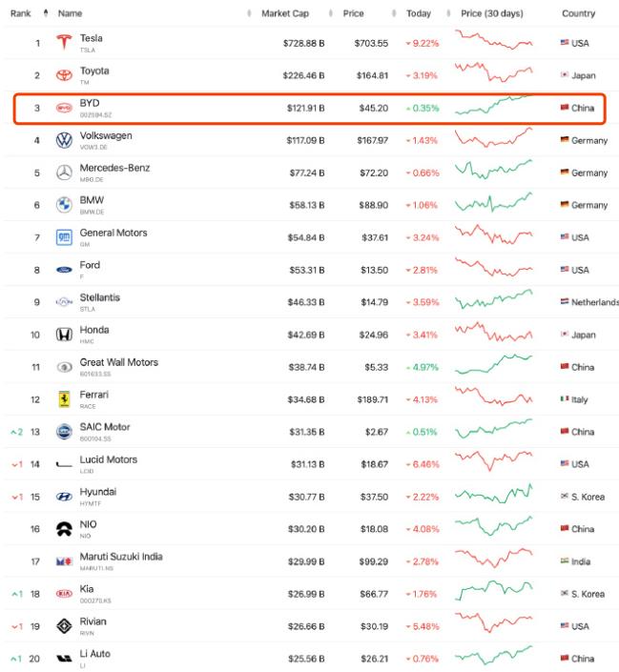Sort table by Price column header
The image size is (619, 672).
pyautogui.click(x=353, y=13)
